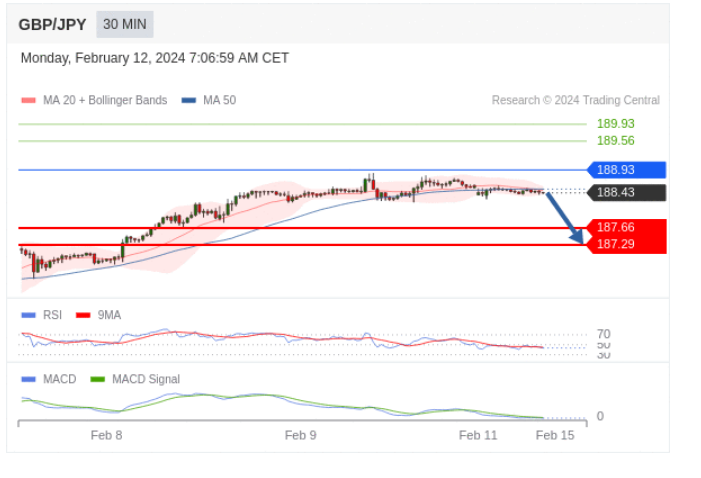The width and height of the screenshot is (701, 478).
Task: Click the red 187.29 support price tag
Action: pos(627,245)
